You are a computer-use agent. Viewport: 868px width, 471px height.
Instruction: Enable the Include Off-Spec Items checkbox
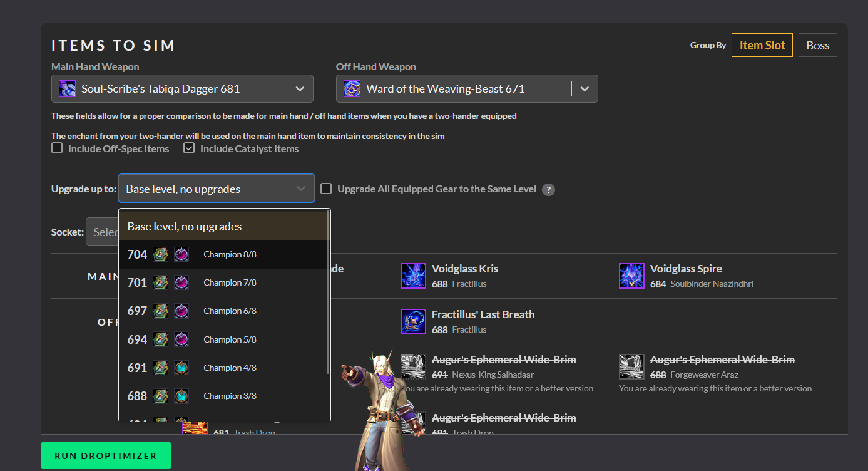click(x=57, y=148)
